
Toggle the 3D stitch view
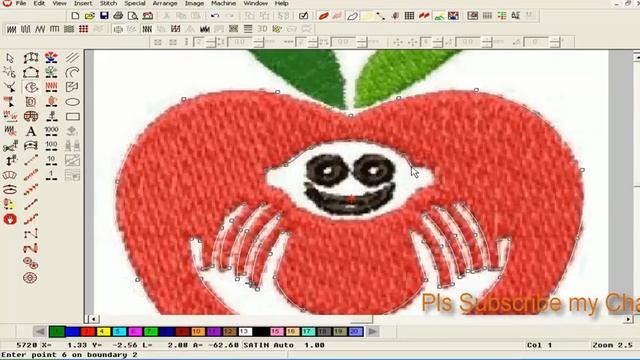(262, 29)
